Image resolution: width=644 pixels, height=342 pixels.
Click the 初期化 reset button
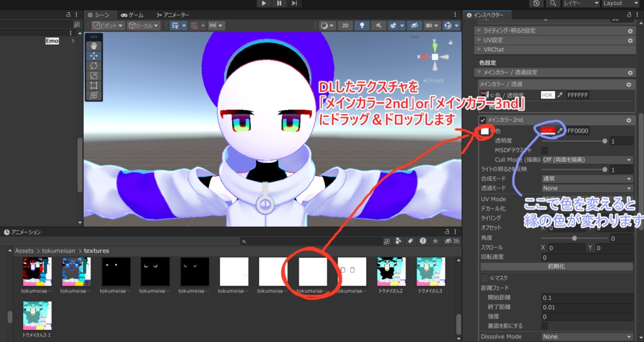tap(557, 267)
